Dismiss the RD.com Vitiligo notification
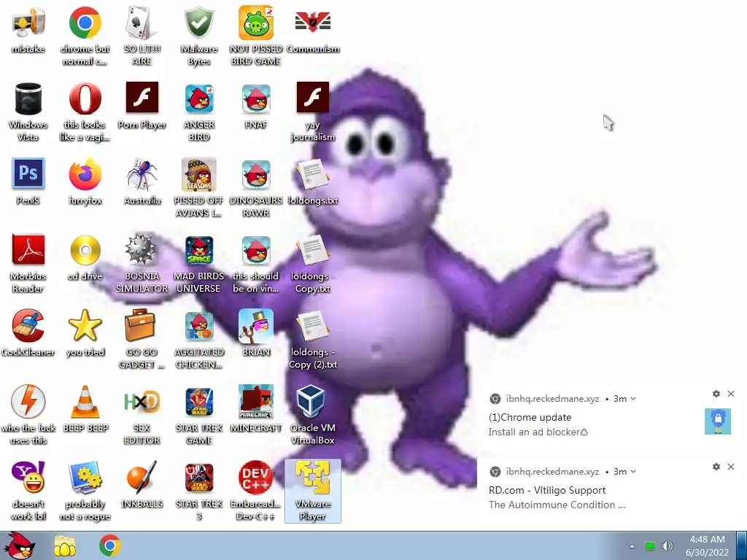747x560 pixels. point(731,467)
